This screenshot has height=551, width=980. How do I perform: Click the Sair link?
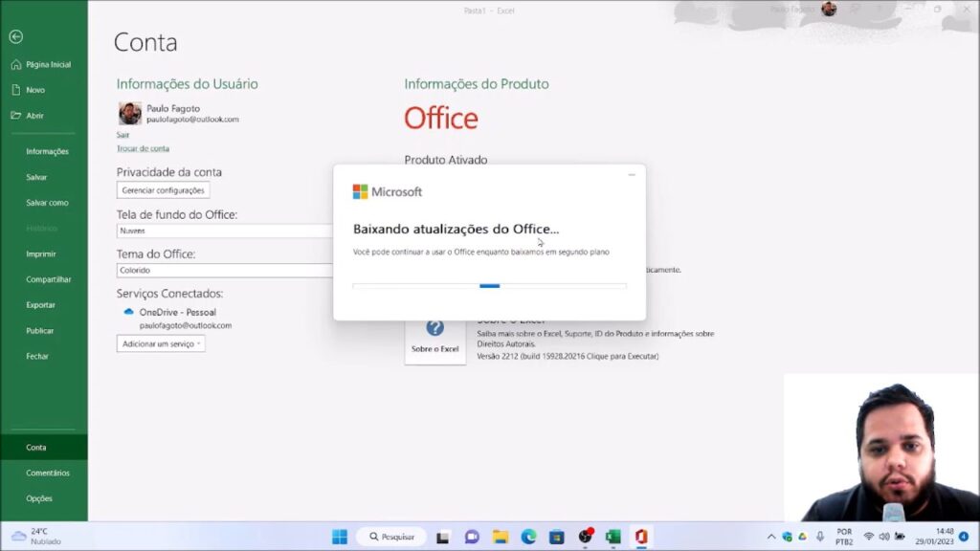122,134
